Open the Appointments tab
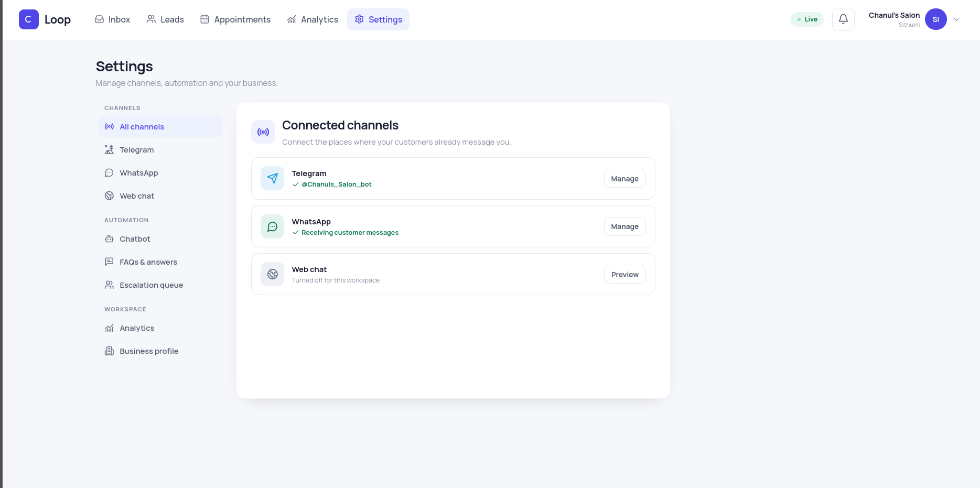Screen dimensions: 980x488 pyautogui.click(x=235, y=19)
